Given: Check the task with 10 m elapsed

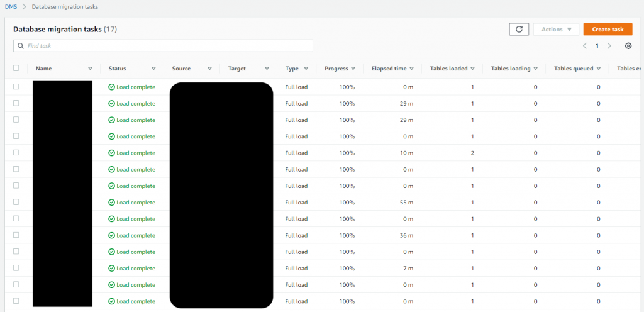Looking at the screenshot, I should [16, 152].
